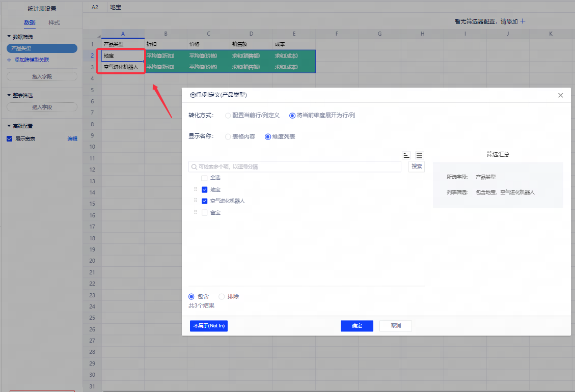Image resolution: width=575 pixels, height=392 pixels.
Task: Check the 窗宝 checkbox
Action: pos(204,213)
